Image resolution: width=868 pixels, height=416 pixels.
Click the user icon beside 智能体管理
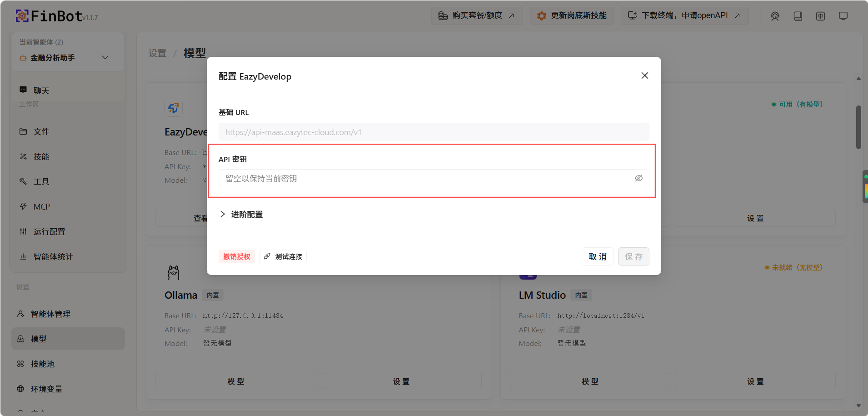point(20,314)
